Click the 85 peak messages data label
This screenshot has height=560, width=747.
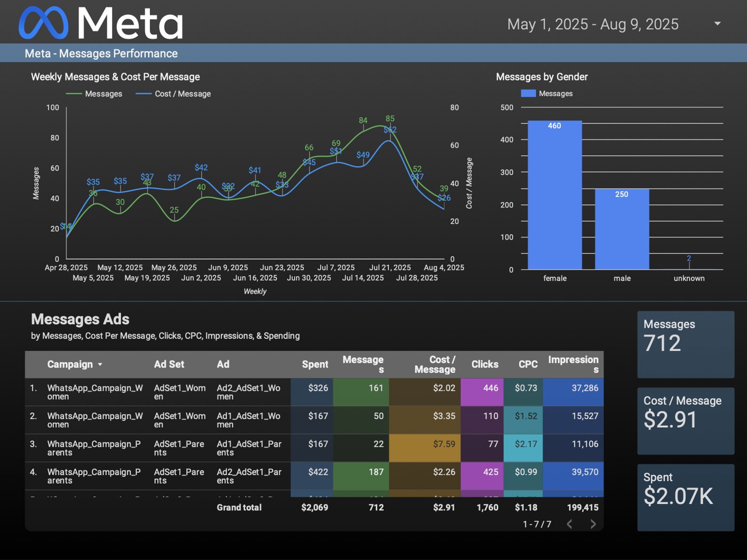[390, 118]
